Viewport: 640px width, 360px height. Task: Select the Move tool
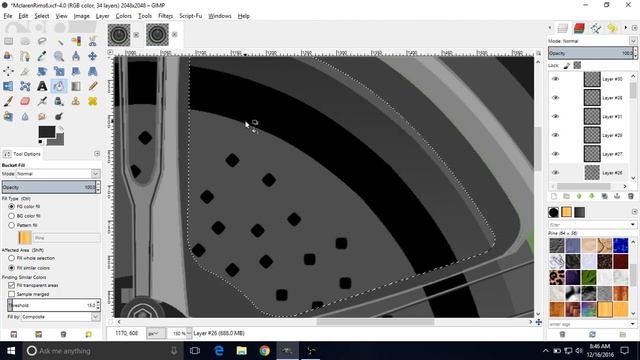(x=93, y=56)
